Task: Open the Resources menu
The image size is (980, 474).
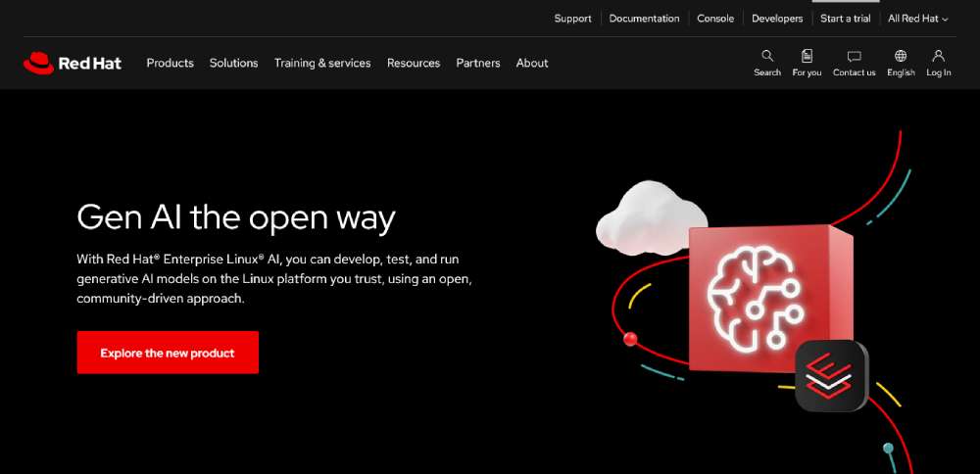Action: coord(414,63)
